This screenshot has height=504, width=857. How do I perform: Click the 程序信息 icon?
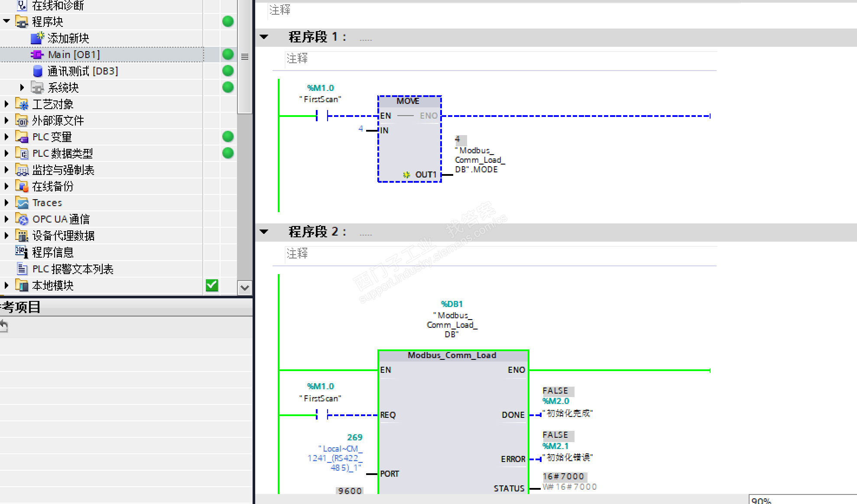(22, 252)
